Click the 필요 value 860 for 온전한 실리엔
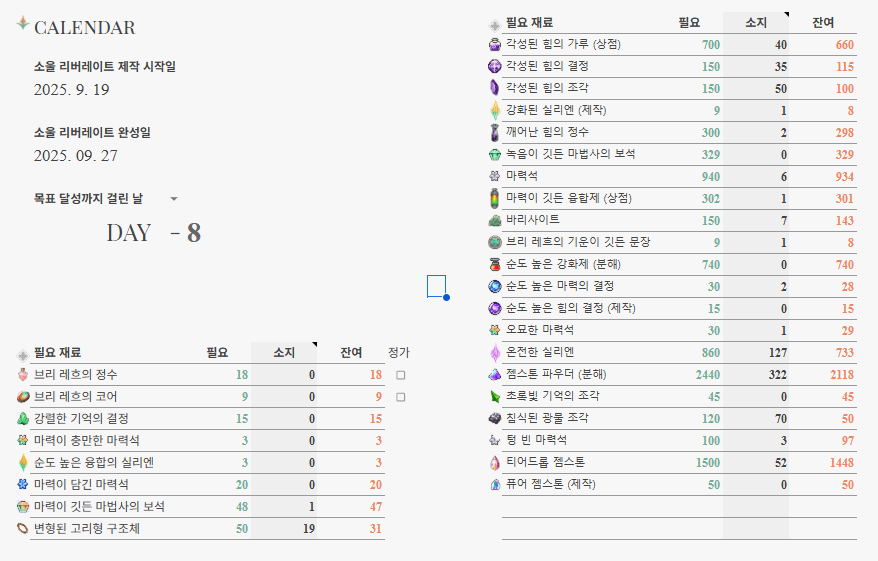This screenshot has height=561, width=878. 711,353
